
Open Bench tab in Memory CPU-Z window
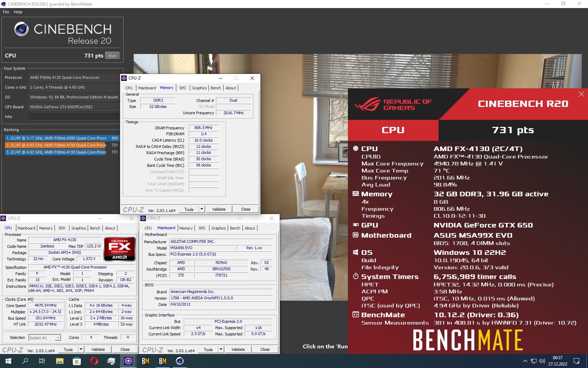[x=216, y=88]
